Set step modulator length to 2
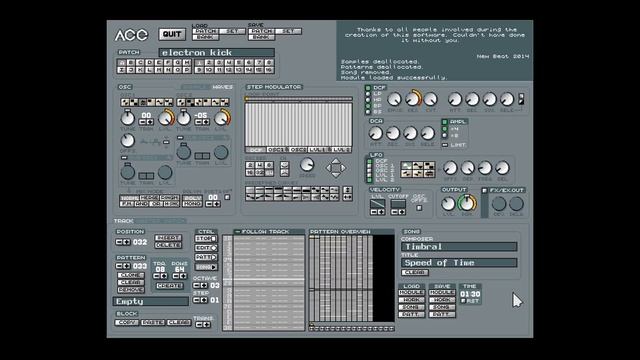The height and width of the screenshot is (360, 640). click(250, 165)
